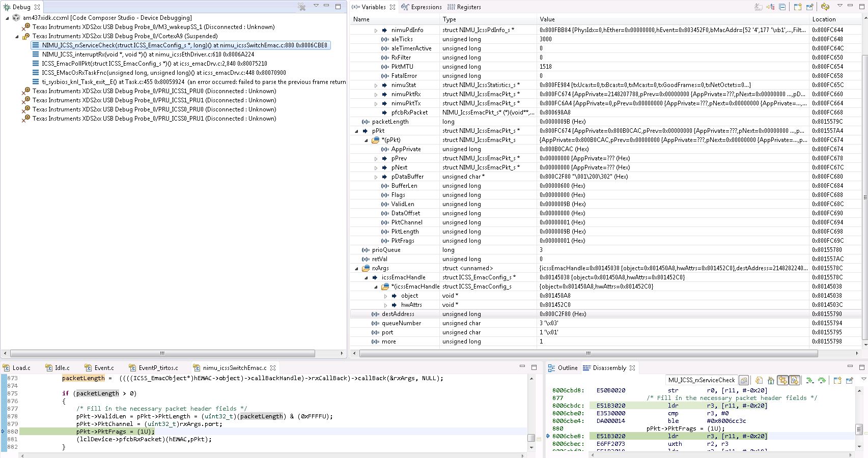The image size is (868, 458).
Task: Open New Variables view icon
Action: coord(797,7)
